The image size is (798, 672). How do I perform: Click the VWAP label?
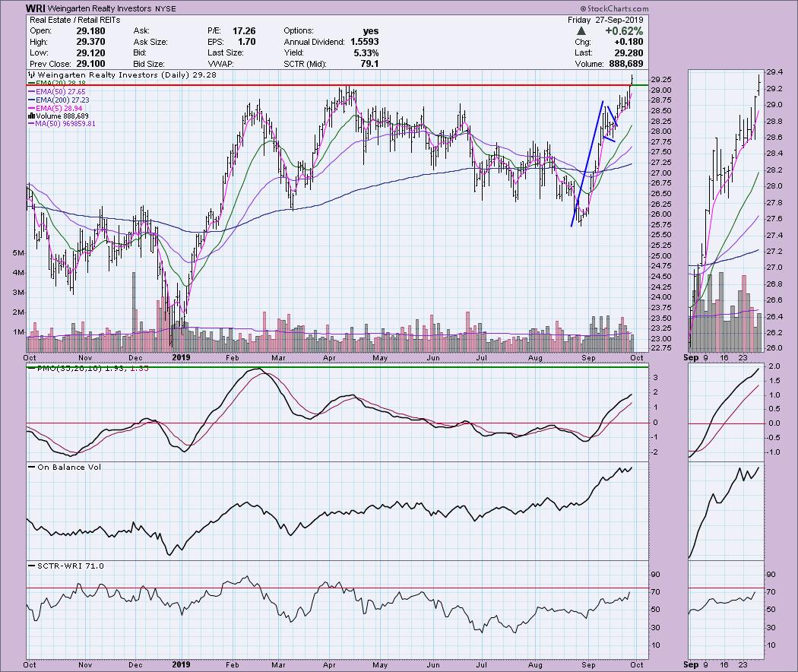tap(220, 64)
